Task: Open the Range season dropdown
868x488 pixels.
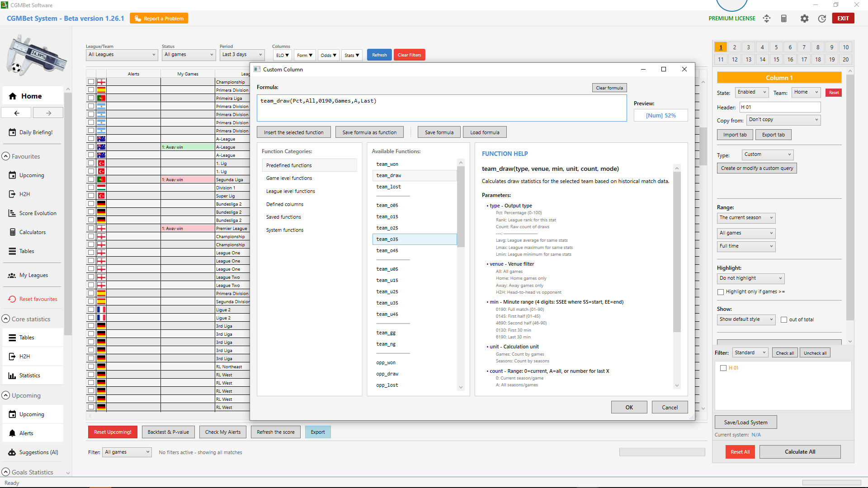Action: tap(745, 218)
